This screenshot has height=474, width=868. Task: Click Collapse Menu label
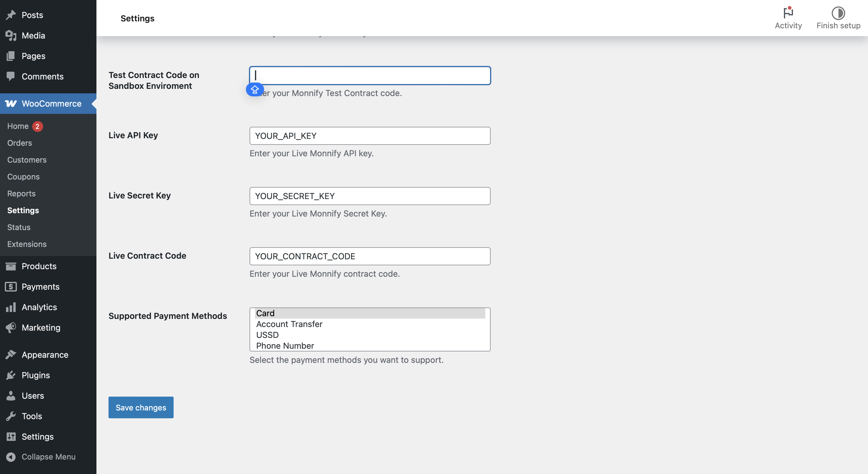tap(49, 457)
